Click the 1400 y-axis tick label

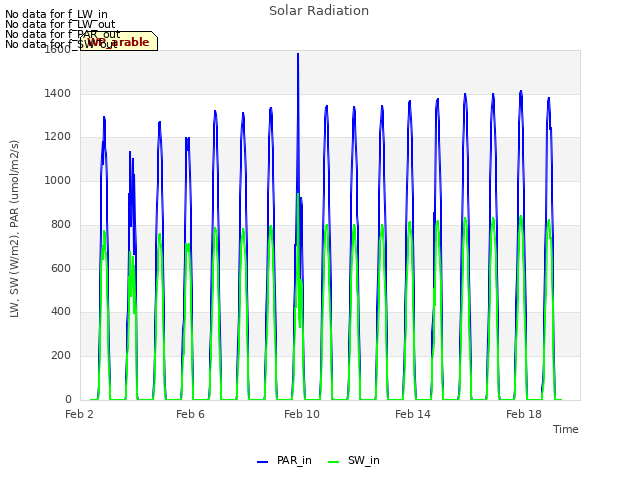click(x=58, y=93)
